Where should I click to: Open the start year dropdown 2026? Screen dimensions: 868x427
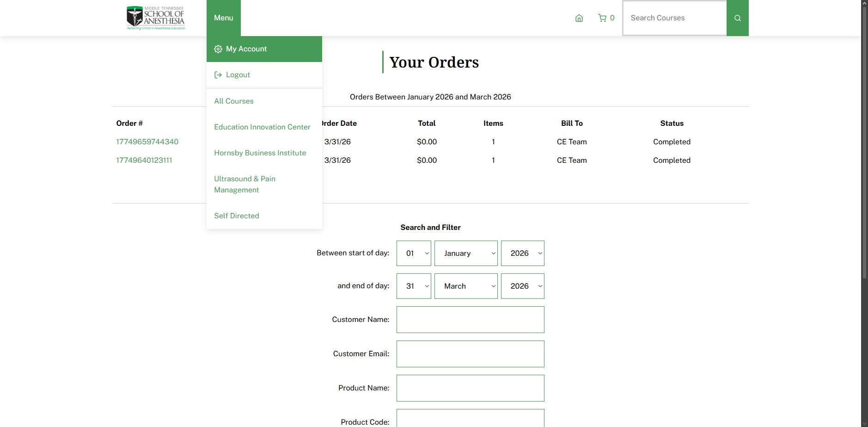click(x=522, y=253)
